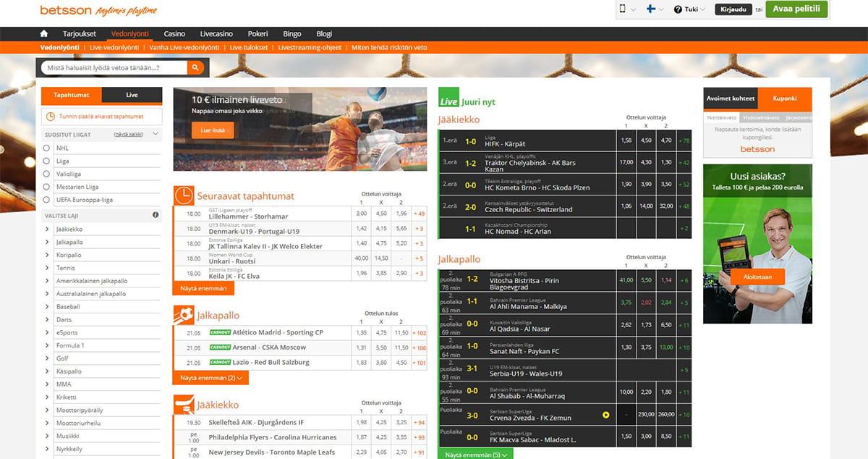Image resolution: width=868 pixels, height=459 pixels.
Task: Click the live stream play icon for Crvena Zvezda
Action: [x=606, y=415]
